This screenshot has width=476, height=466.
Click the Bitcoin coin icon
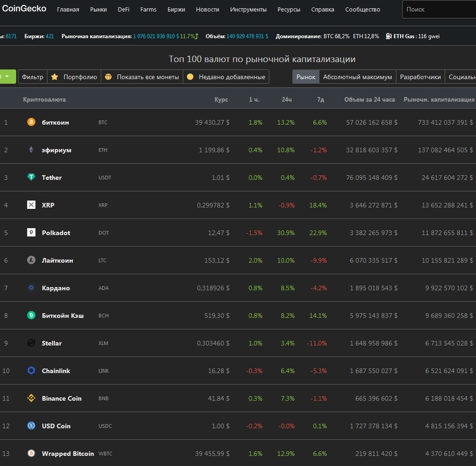coord(31,122)
